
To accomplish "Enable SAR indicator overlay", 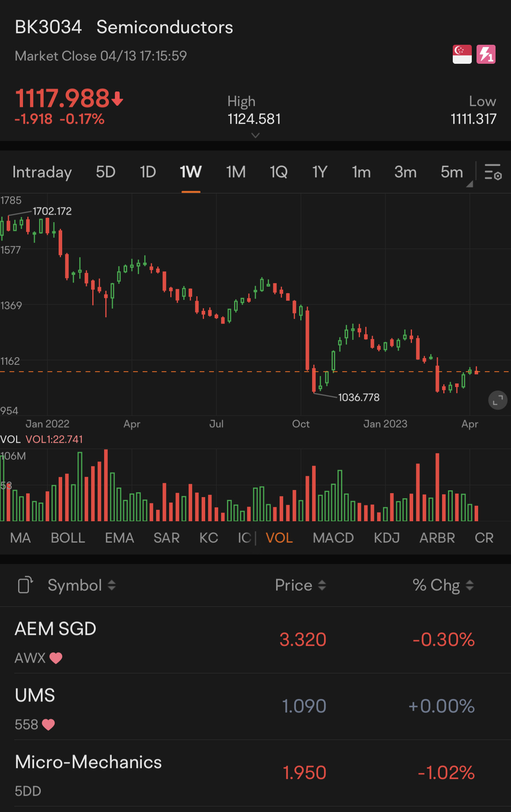I will click(166, 538).
